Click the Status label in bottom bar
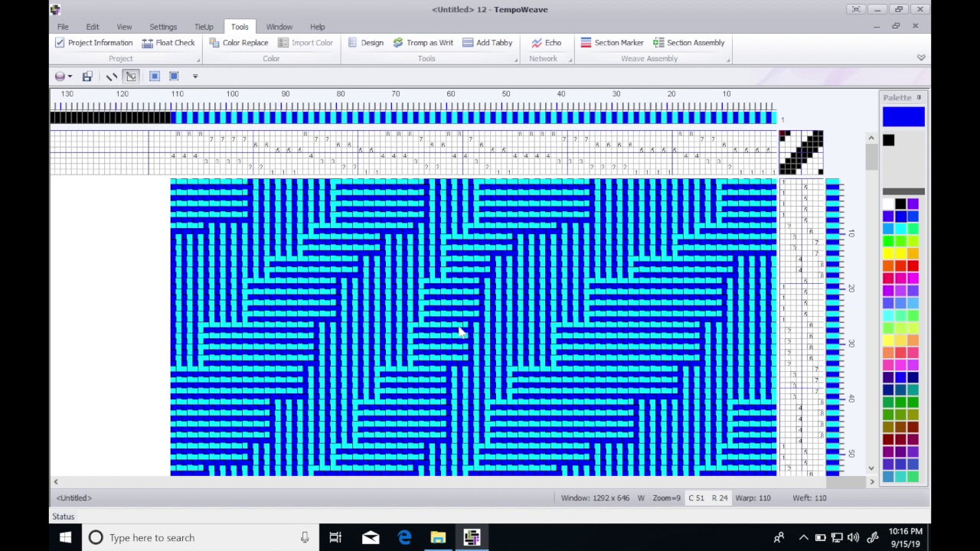The image size is (980, 551). tap(64, 517)
